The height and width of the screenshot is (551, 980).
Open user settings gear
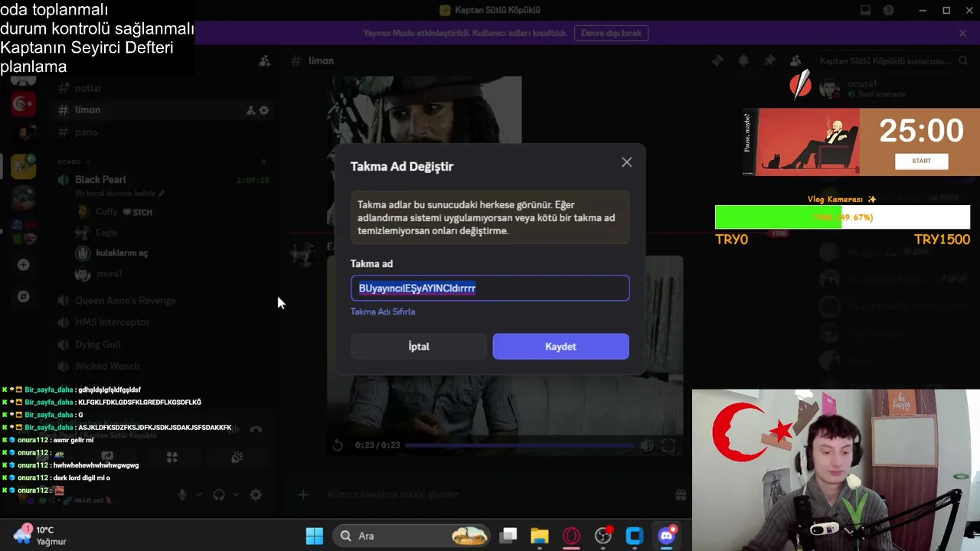click(256, 495)
